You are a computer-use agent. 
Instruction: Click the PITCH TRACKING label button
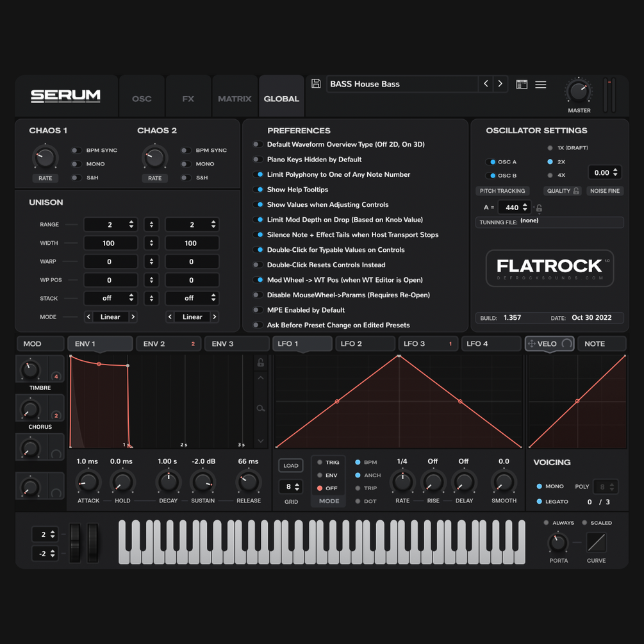point(502,191)
